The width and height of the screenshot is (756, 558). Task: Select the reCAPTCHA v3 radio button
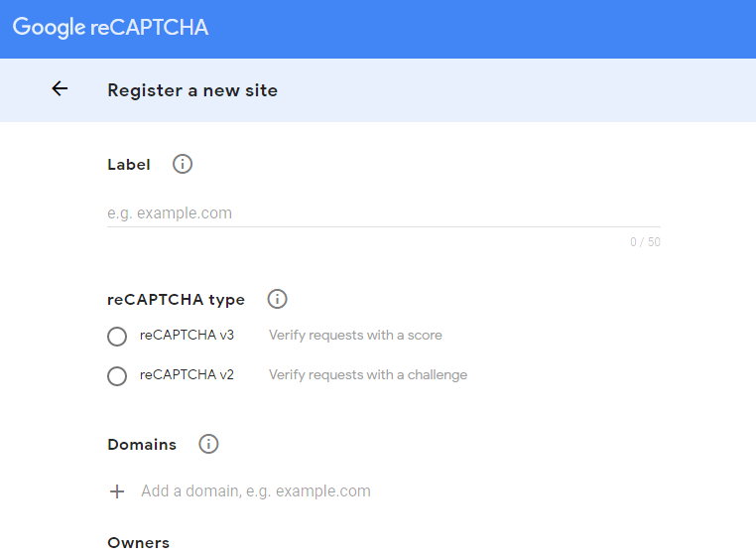(117, 337)
